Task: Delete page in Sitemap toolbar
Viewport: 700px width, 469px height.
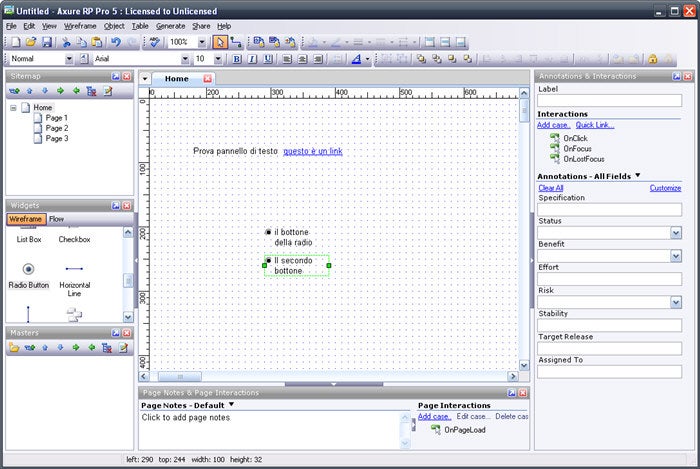Action: (x=92, y=91)
